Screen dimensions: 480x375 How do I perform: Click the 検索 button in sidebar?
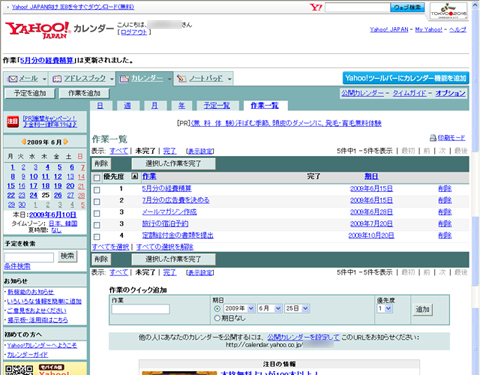[67, 256]
